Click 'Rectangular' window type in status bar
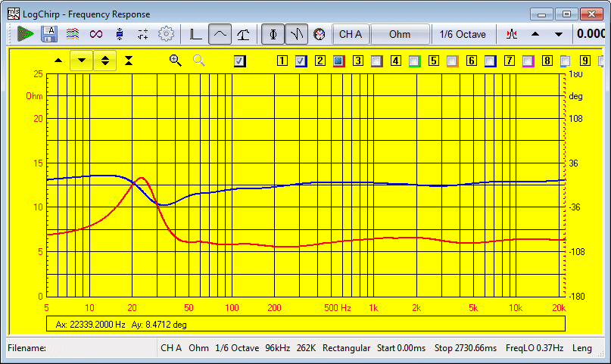The width and height of the screenshot is (611, 364). pos(346,348)
